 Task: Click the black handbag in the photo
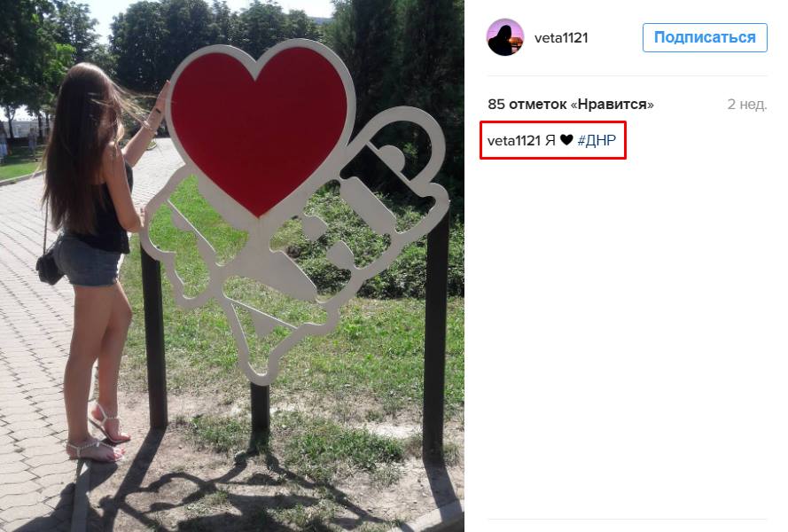(50, 267)
